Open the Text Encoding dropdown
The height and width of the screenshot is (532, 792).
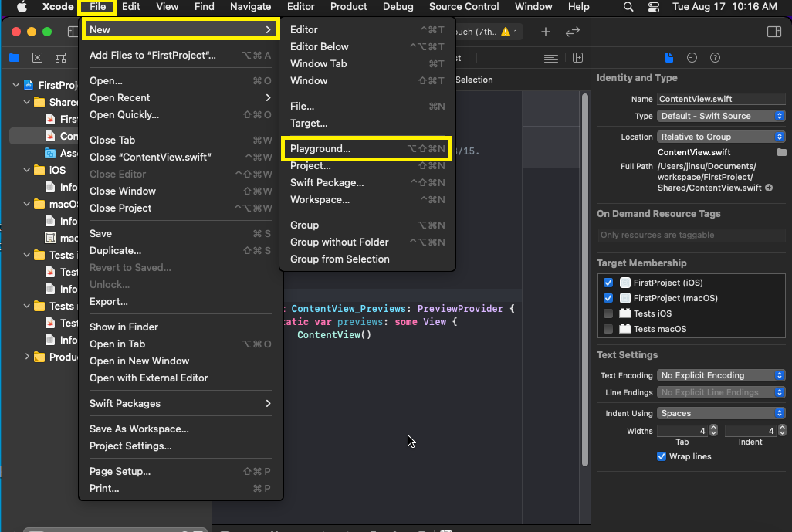[x=721, y=375]
